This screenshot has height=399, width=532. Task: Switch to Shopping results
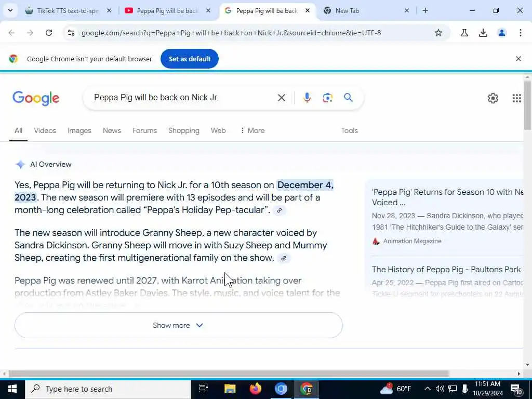tap(184, 130)
